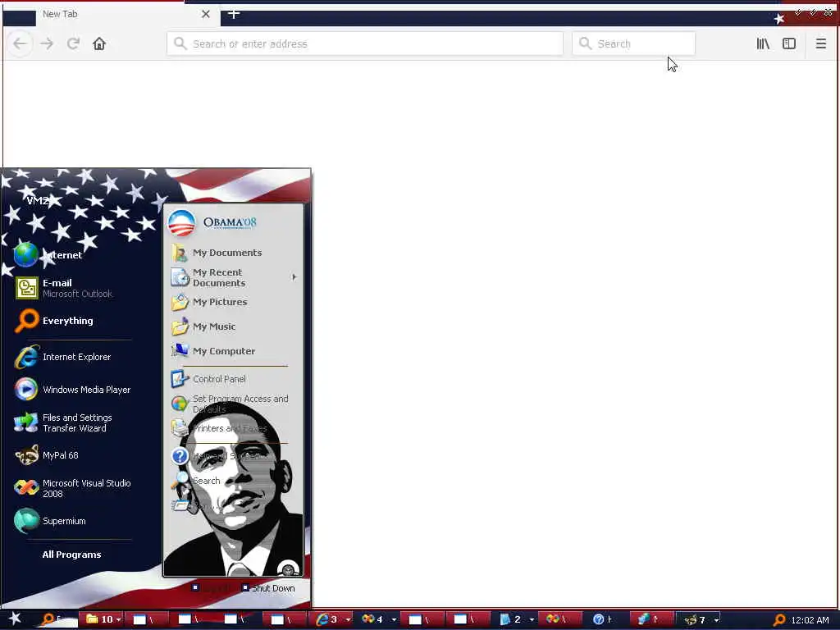Expand All Programs list
This screenshot has height=630, width=840.
[72, 555]
